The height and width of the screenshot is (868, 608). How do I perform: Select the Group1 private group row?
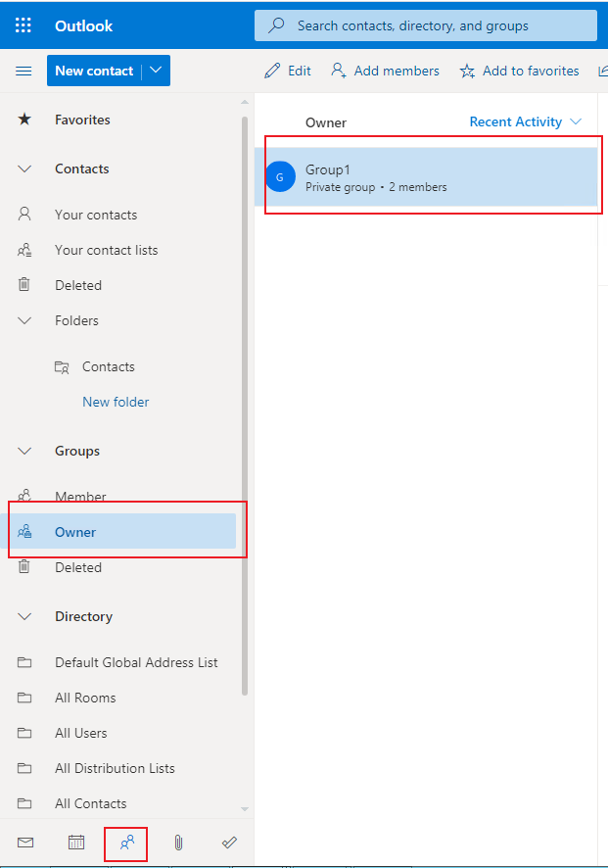click(426, 177)
